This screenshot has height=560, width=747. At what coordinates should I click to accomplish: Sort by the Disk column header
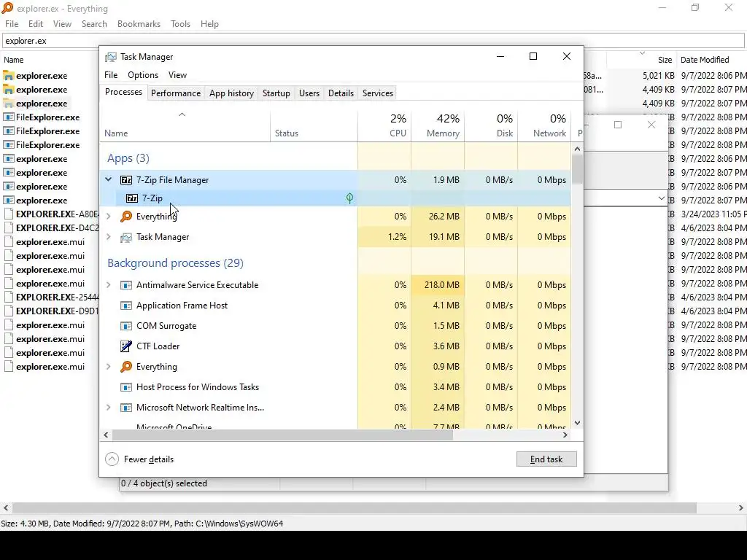491,125
